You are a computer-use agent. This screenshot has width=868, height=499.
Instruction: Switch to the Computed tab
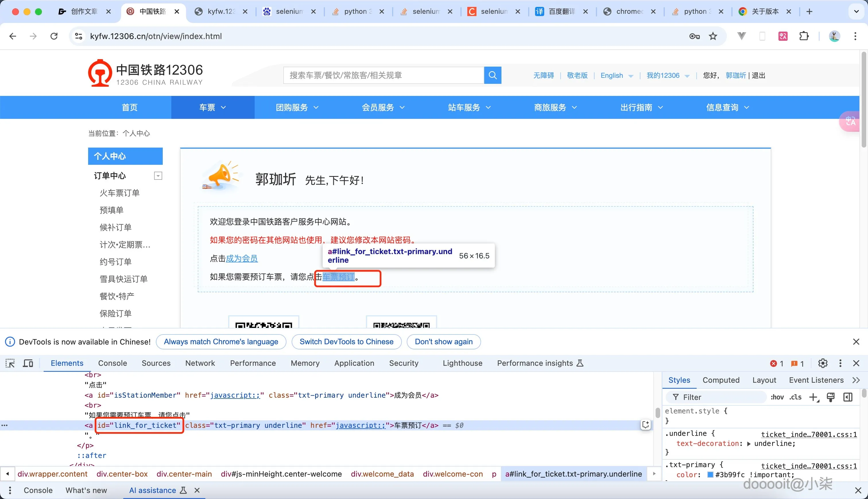point(721,380)
